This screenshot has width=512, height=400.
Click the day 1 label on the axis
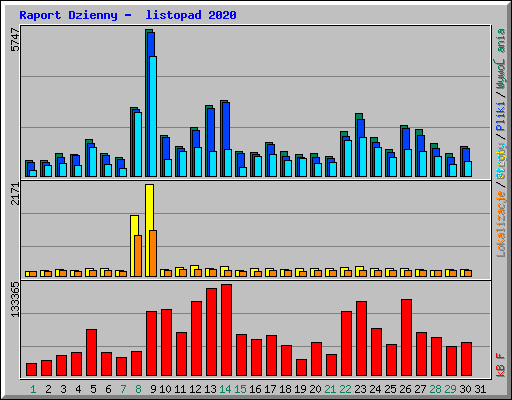(33, 389)
